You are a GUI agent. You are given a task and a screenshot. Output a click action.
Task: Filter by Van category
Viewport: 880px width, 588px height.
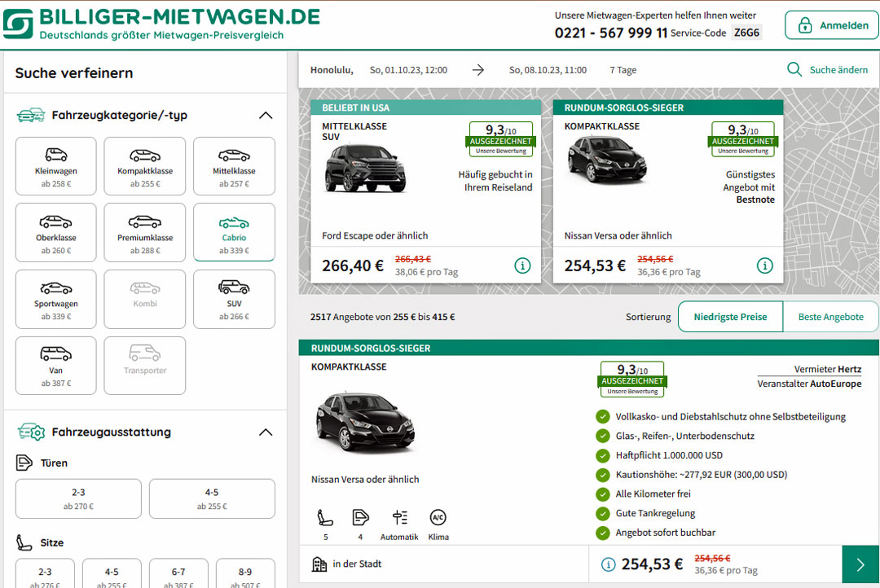tap(56, 366)
